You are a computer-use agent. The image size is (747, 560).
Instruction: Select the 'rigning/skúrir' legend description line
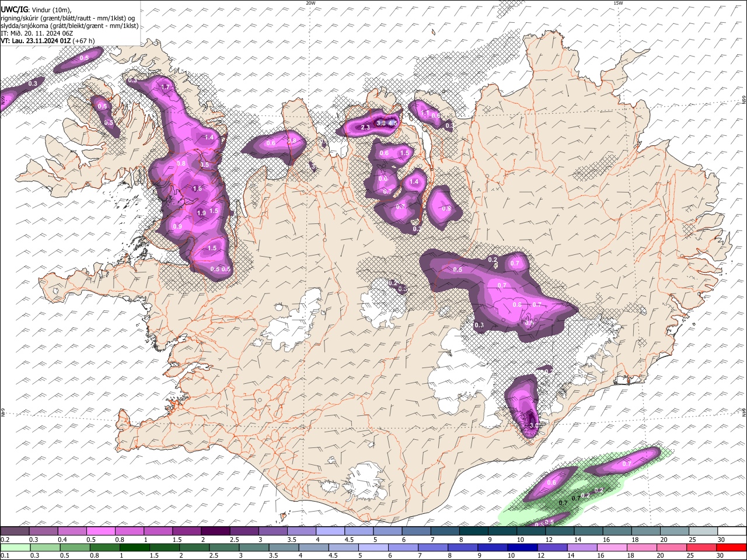pos(68,18)
